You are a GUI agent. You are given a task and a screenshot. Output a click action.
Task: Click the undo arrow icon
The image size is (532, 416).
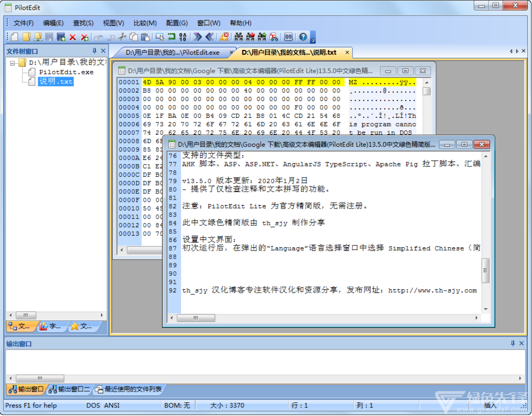[x=99, y=37]
